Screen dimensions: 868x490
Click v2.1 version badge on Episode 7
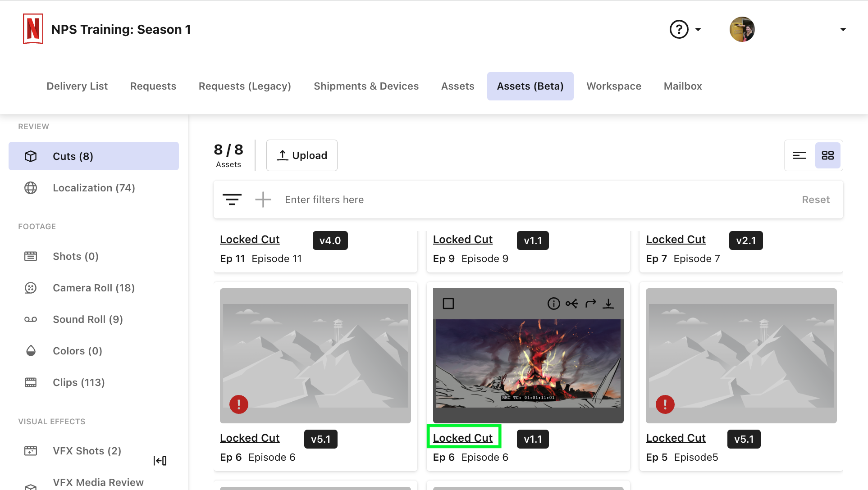point(746,240)
